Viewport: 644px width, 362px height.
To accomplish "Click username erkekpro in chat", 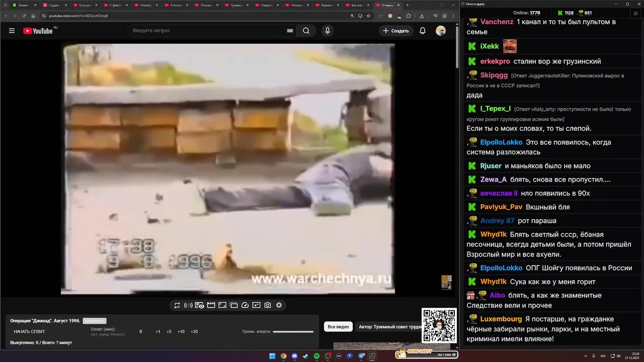I will tap(495, 61).
